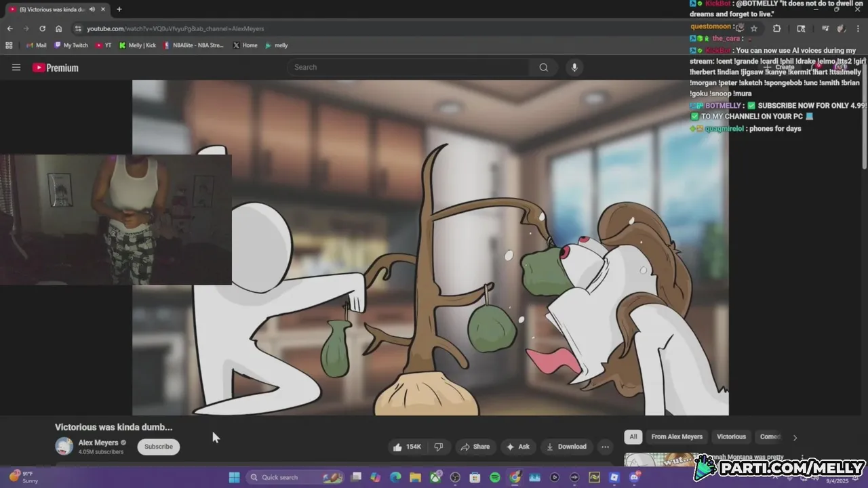Open the Xbox app from taskbar
The width and height of the screenshot is (868, 488).
(x=435, y=477)
